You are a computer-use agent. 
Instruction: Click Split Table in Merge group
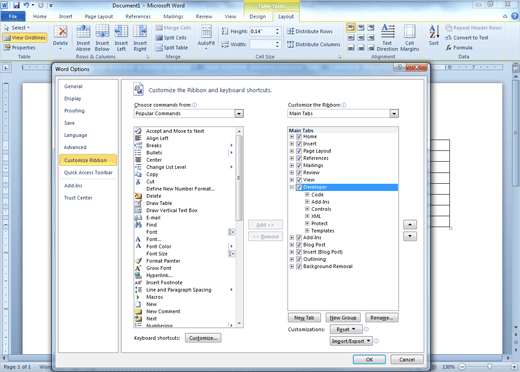[172, 48]
